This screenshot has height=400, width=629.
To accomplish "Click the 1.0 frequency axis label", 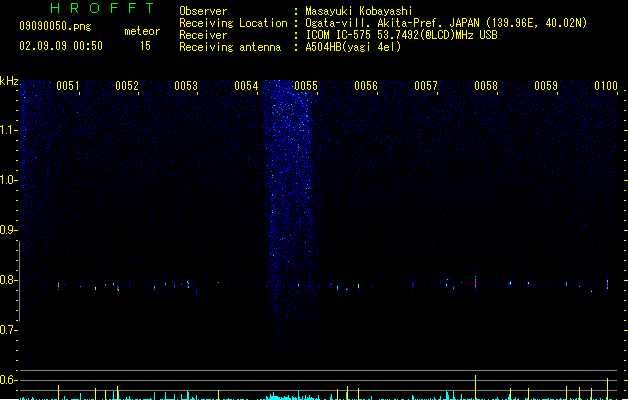I will pyautogui.click(x=8, y=180).
